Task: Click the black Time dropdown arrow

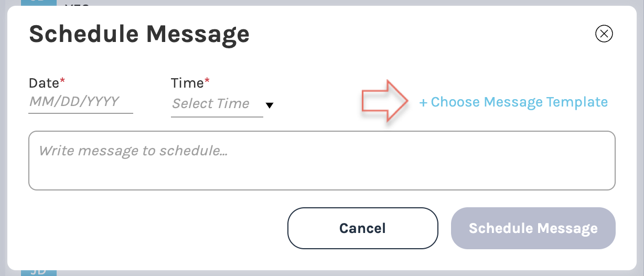Action: coord(270,105)
